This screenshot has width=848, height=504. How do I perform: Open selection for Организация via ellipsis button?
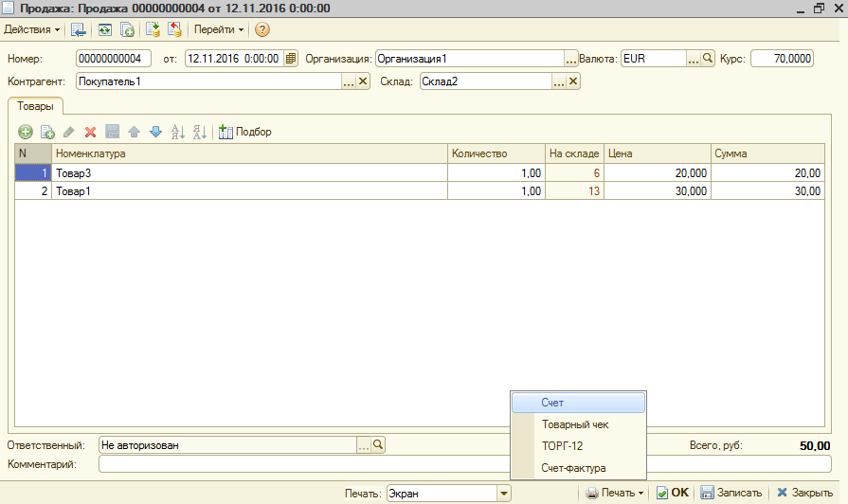coord(570,59)
